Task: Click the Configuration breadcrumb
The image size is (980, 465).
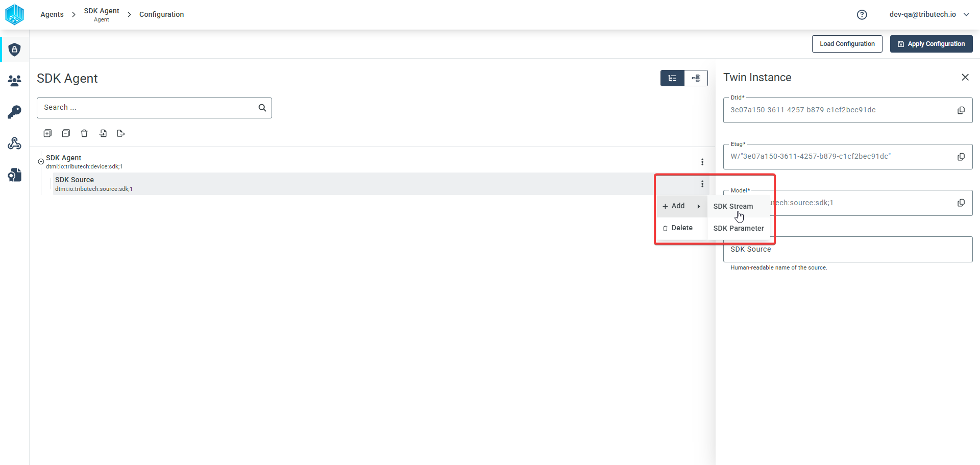Action: [161, 14]
